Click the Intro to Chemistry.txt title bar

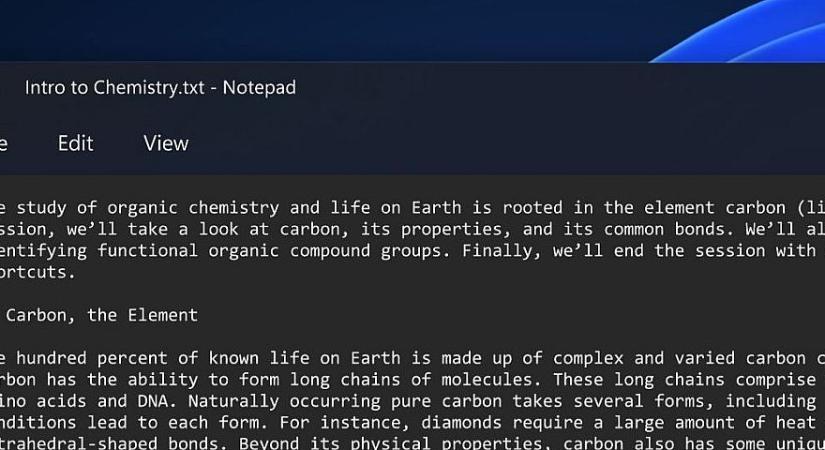[x=160, y=87]
